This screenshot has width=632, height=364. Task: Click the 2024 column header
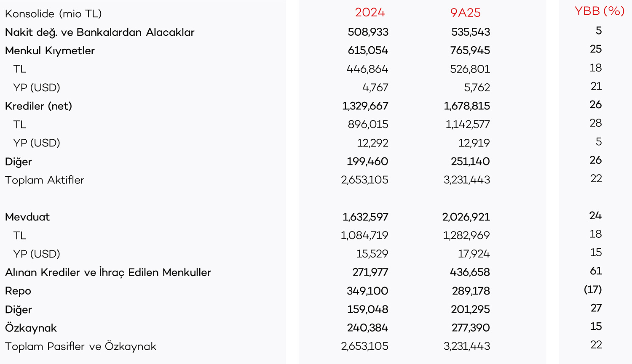370,13
